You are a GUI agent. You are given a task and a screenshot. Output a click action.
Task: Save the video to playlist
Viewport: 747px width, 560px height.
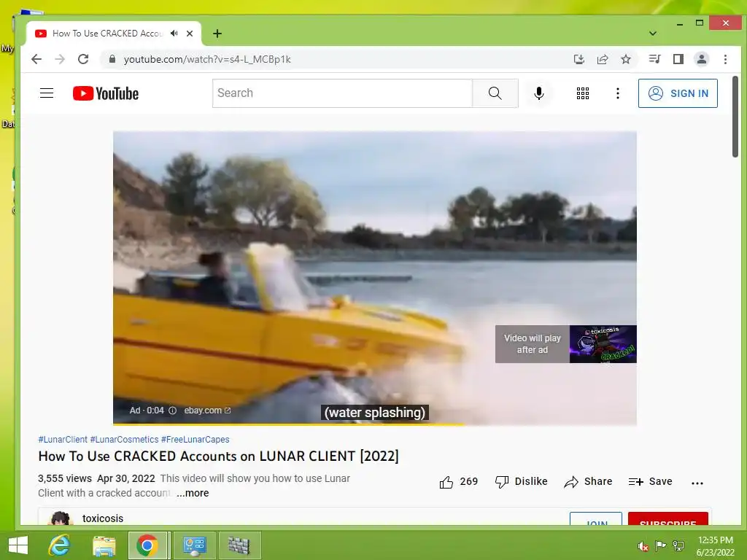(x=650, y=482)
